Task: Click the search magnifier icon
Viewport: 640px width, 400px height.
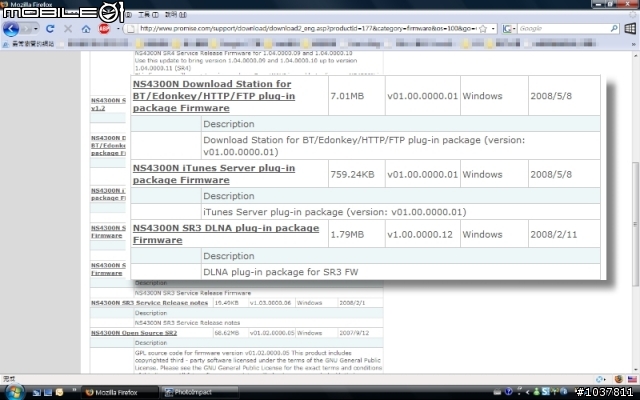Action: click(x=614, y=29)
